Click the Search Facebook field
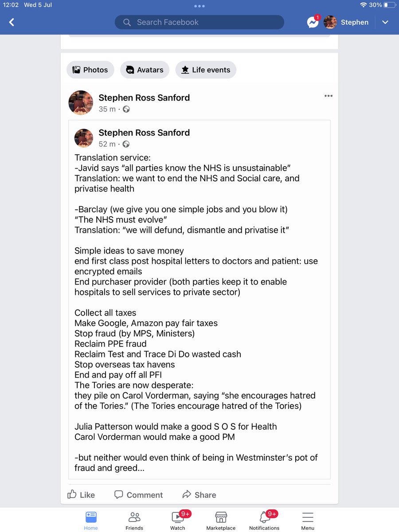Viewport: 399px width, 532px height. pyautogui.click(x=199, y=22)
